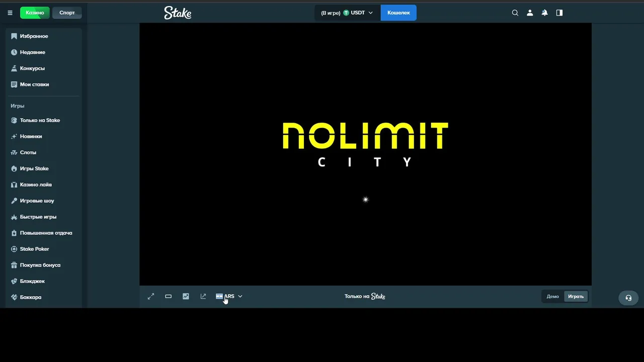Click the USDT coin icon
Image resolution: width=644 pixels, height=362 pixels.
coord(346,13)
